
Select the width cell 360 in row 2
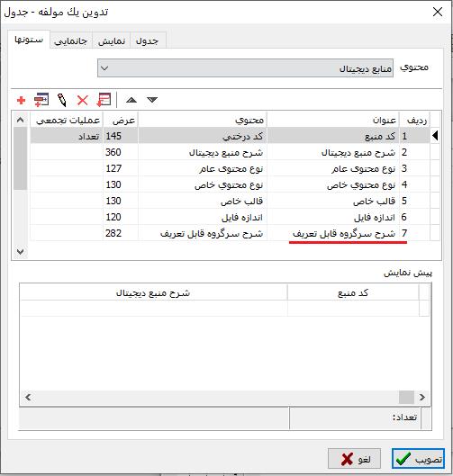(121, 152)
